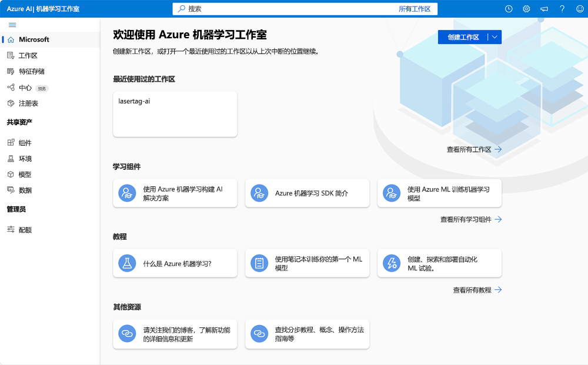Viewport: 588px width, 365px height.
Task: Click flask icon of 什么是 Azure 机器学习 card
Action: tap(127, 263)
